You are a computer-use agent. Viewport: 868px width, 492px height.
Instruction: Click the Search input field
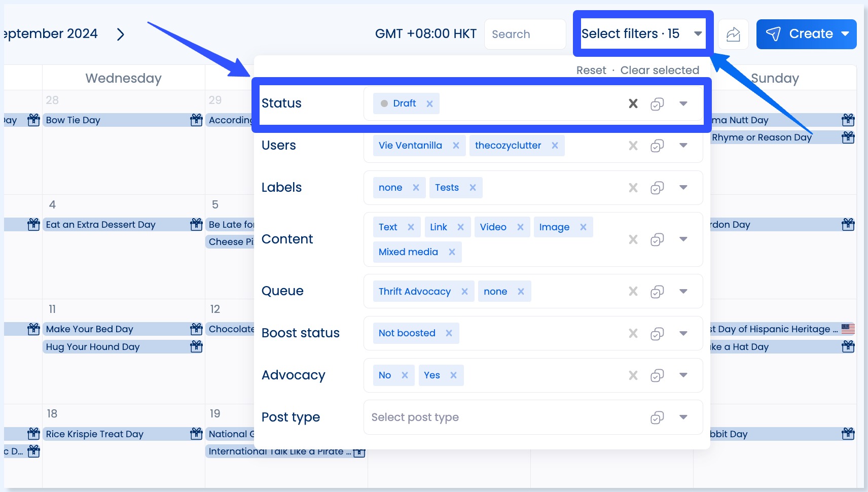click(525, 34)
